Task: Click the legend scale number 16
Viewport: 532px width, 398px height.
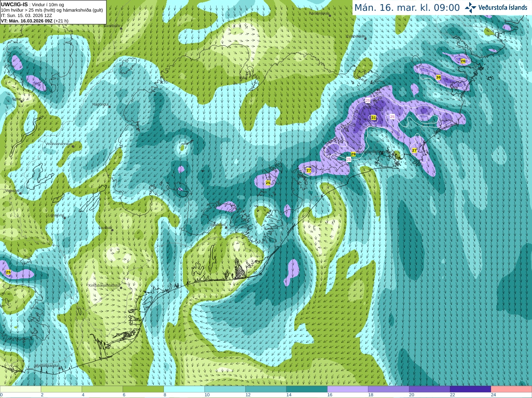Action: [330, 395]
